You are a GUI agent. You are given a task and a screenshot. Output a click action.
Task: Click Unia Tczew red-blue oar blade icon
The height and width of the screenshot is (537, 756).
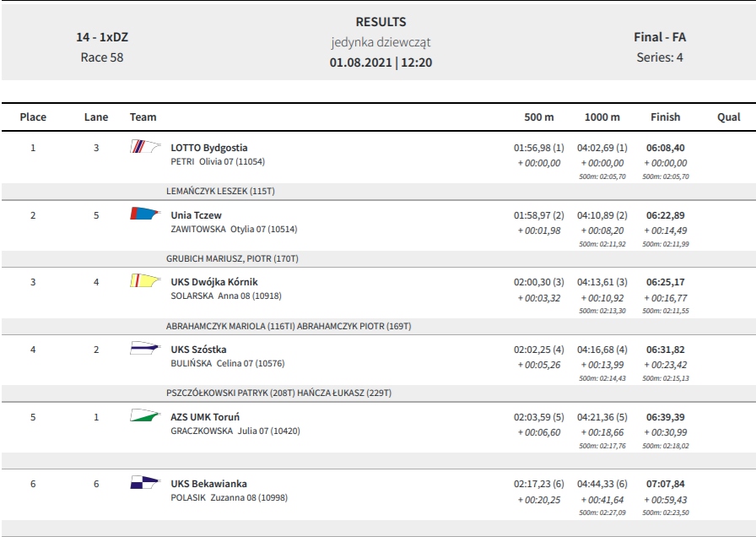coord(145,214)
